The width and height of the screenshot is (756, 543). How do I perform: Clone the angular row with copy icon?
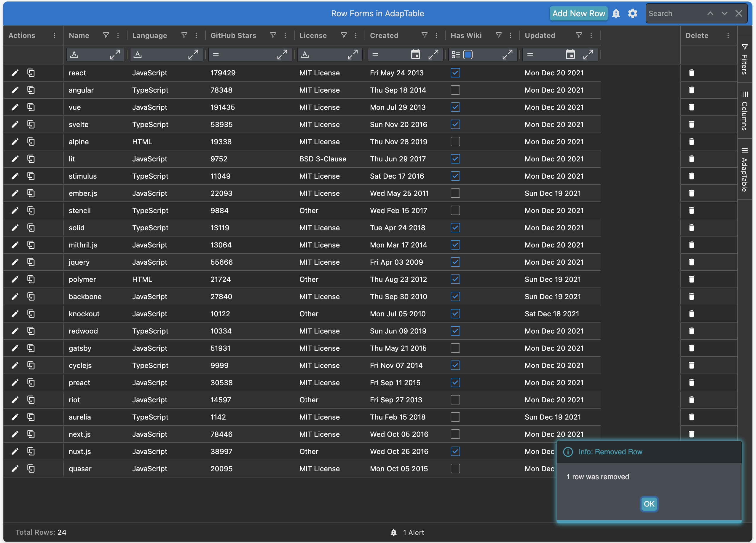pos(31,90)
